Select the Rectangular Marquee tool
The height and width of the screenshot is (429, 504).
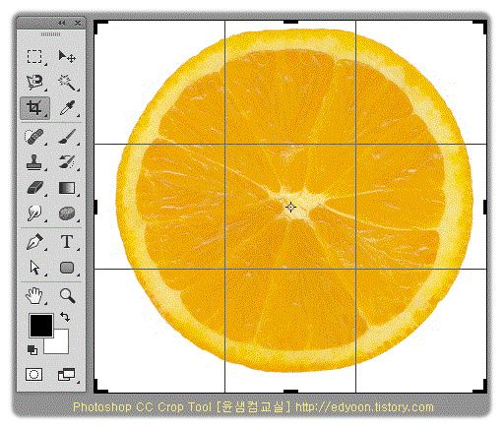coord(34,56)
